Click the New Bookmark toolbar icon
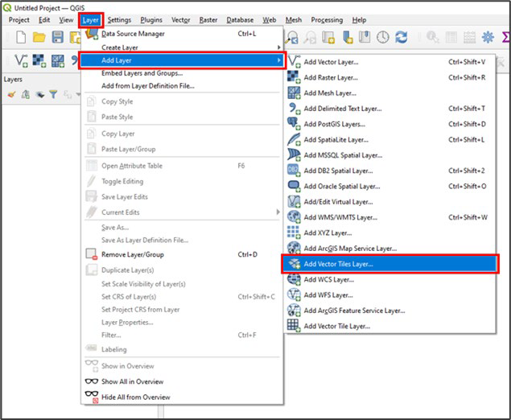The height and width of the screenshot is (420, 511). pos(347,37)
